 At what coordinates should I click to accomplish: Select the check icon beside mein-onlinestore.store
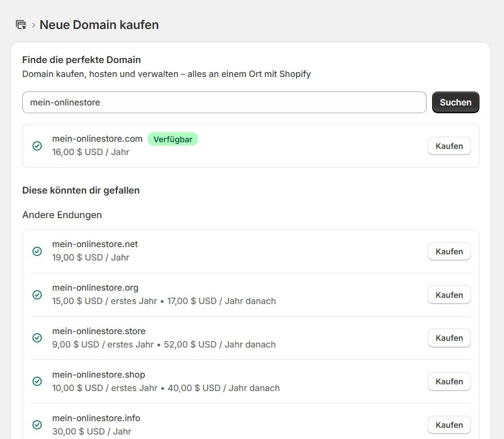pyautogui.click(x=37, y=338)
